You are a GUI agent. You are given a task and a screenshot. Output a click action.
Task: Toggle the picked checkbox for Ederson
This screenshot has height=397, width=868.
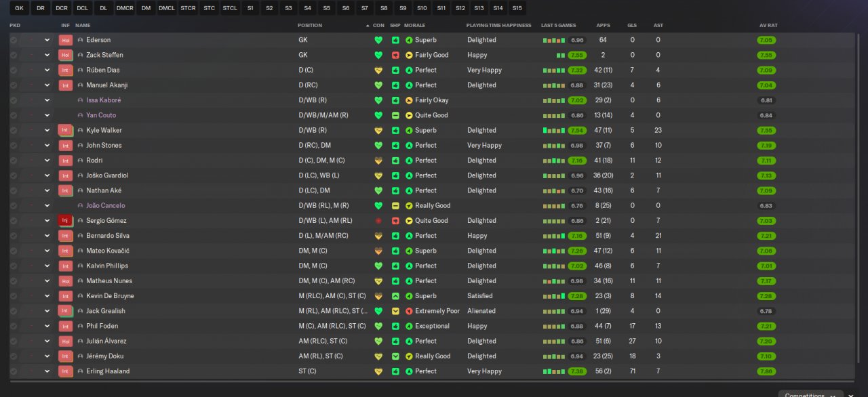click(14, 40)
